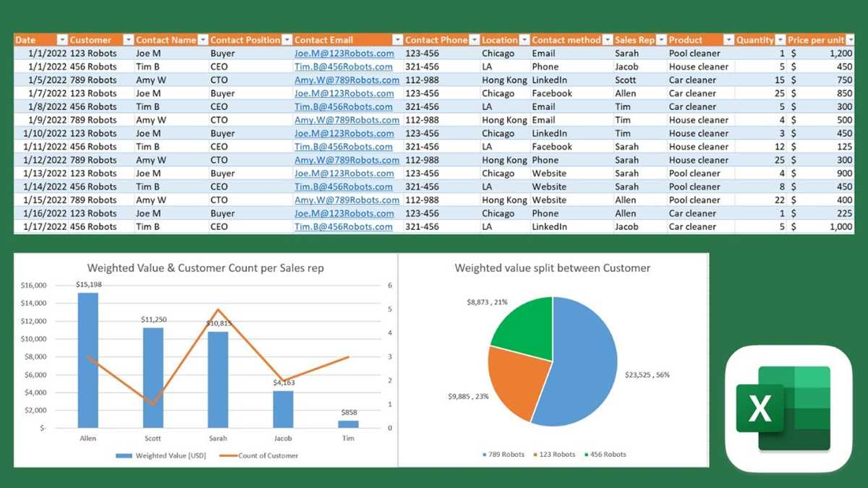Open Joe.M@123Robots.com link in 1/1/2022 row
This screenshot has height=488, width=868.
tap(344, 53)
